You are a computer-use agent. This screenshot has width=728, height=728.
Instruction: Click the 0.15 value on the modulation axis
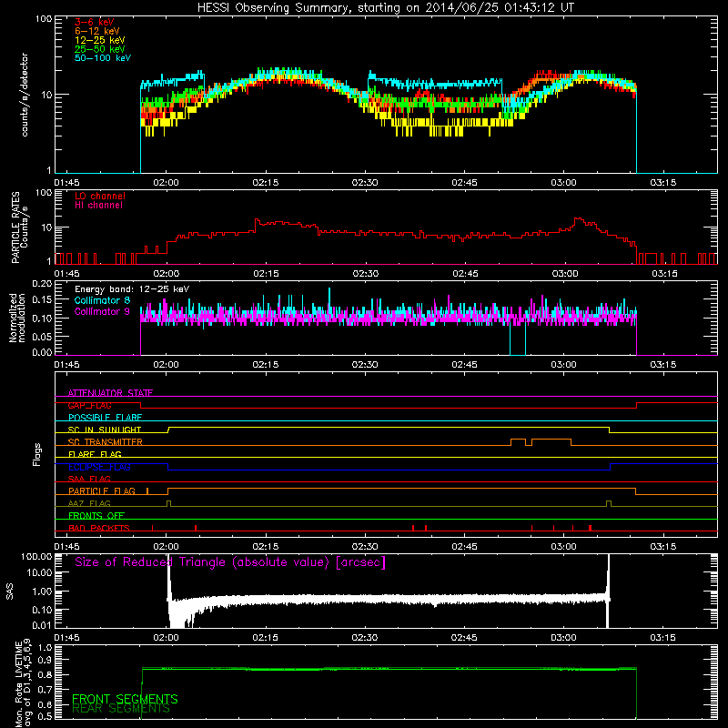click(42, 299)
